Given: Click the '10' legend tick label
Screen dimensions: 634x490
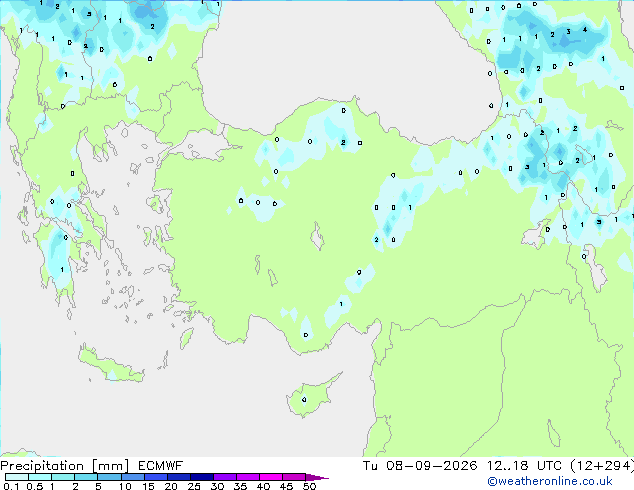Looking at the screenshot, I should 125,486.
